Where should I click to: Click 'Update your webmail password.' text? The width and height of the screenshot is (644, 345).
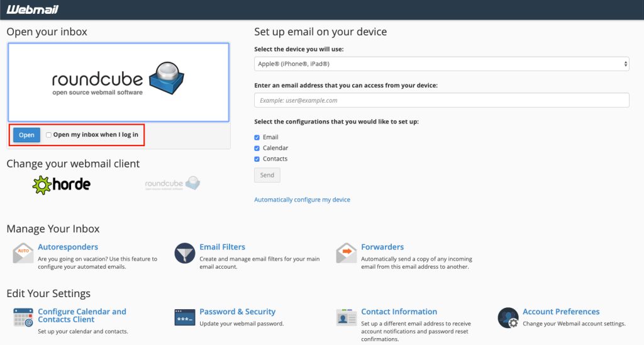(x=241, y=324)
